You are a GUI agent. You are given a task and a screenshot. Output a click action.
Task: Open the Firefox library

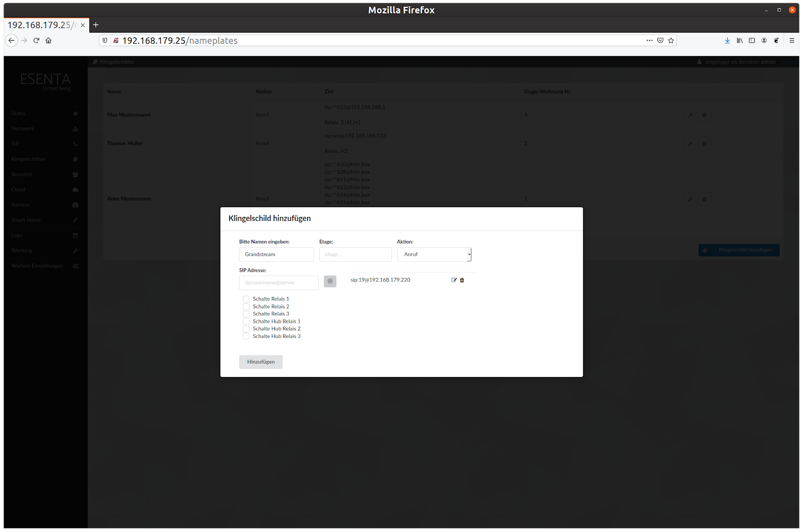click(740, 41)
